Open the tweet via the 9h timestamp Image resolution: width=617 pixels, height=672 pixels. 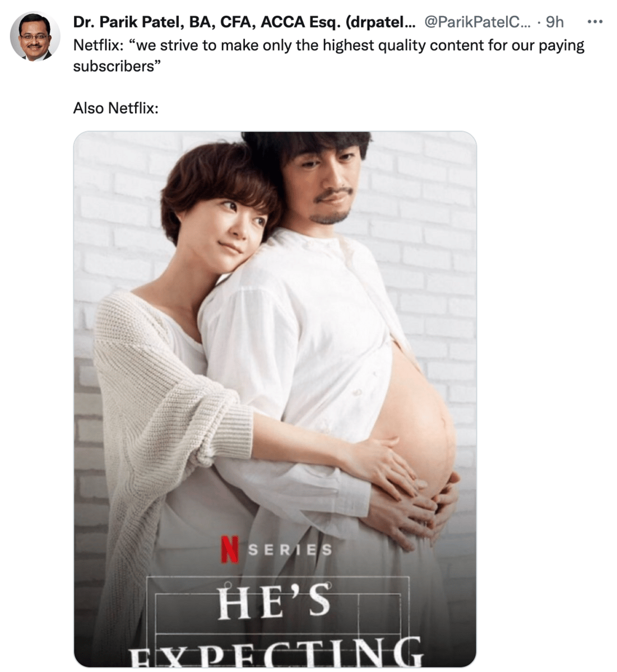tap(554, 22)
